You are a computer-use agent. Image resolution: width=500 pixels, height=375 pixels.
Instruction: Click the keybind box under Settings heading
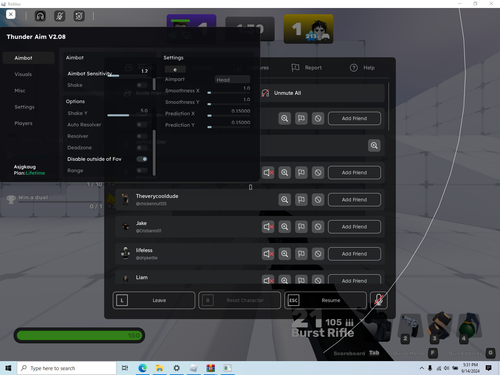click(175, 69)
